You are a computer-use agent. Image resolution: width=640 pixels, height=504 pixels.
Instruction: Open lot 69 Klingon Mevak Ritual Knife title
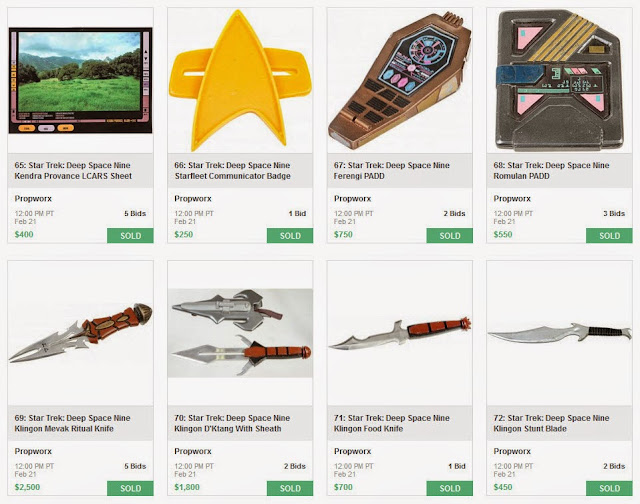coord(72,423)
